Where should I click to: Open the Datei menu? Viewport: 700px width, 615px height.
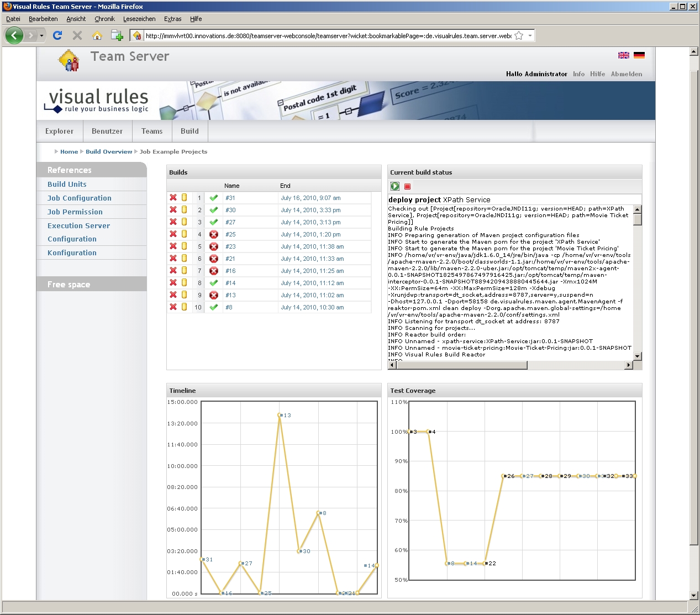point(13,19)
